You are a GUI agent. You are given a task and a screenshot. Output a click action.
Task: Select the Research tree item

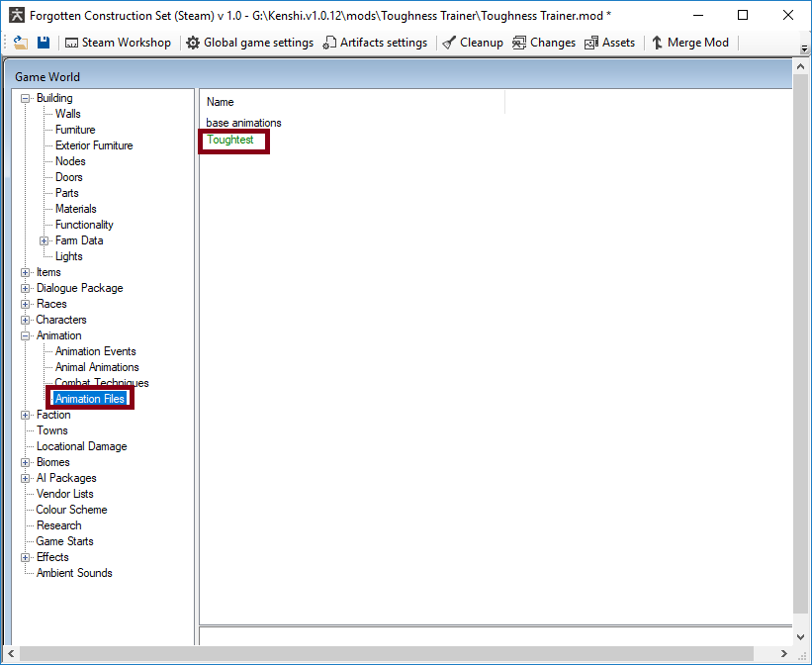58,525
